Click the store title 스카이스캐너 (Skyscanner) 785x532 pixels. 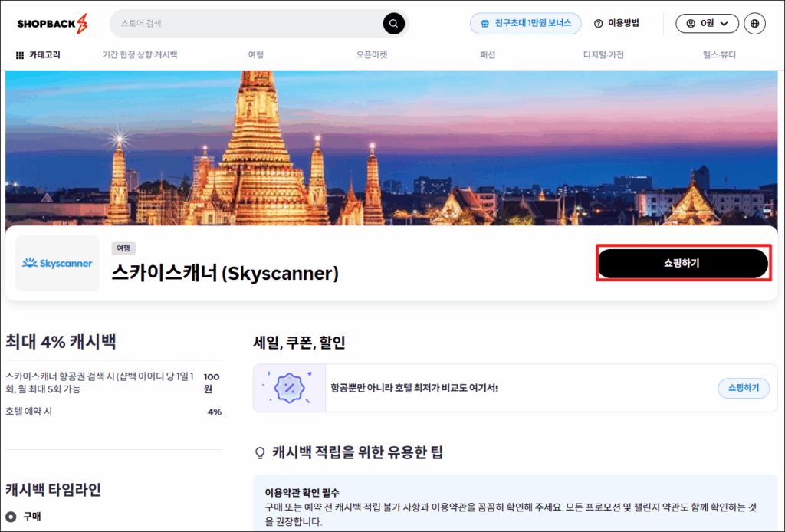[225, 273]
